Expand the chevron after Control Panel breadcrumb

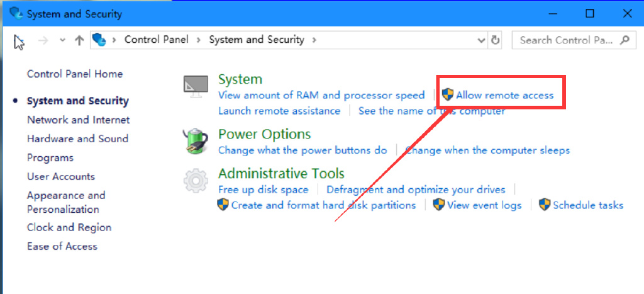point(199,40)
